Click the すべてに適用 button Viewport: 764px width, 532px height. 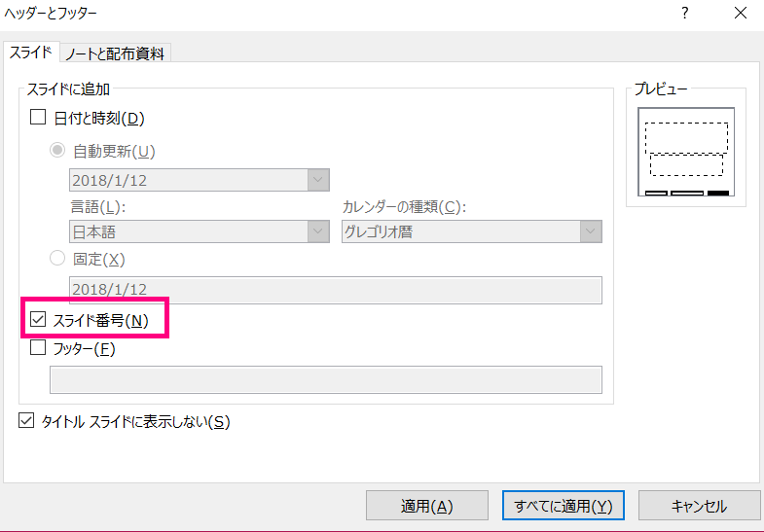click(x=564, y=506)
